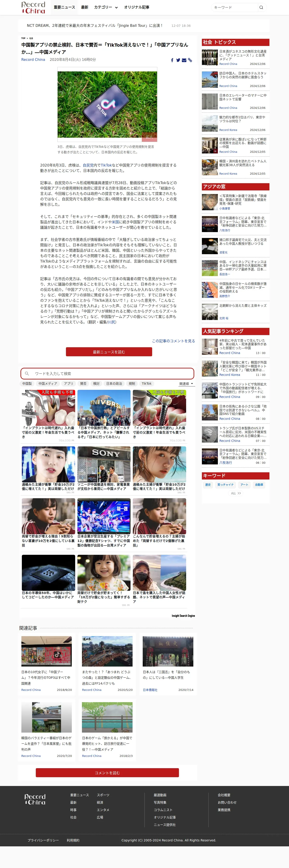This screenshot has height=868, width=289.
Task: Click 自民党 link in article text
Action: [88, 165]
